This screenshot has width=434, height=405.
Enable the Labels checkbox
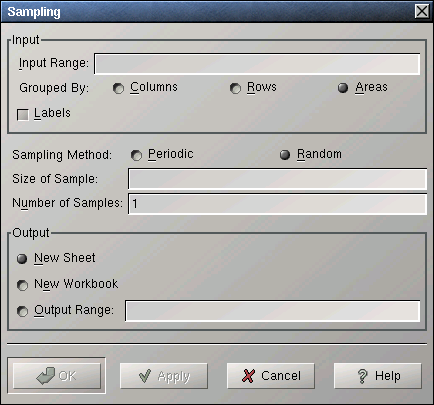[23, 115]
